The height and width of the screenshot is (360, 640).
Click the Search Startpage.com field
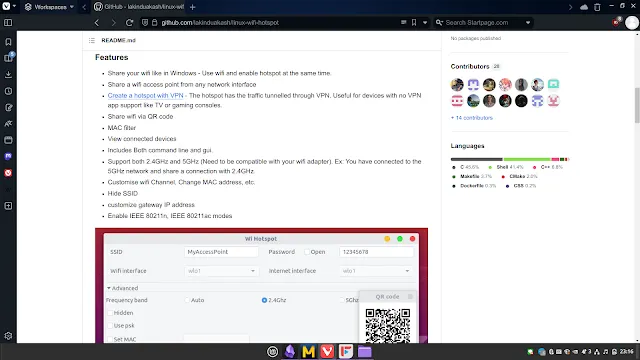(477, 22)
